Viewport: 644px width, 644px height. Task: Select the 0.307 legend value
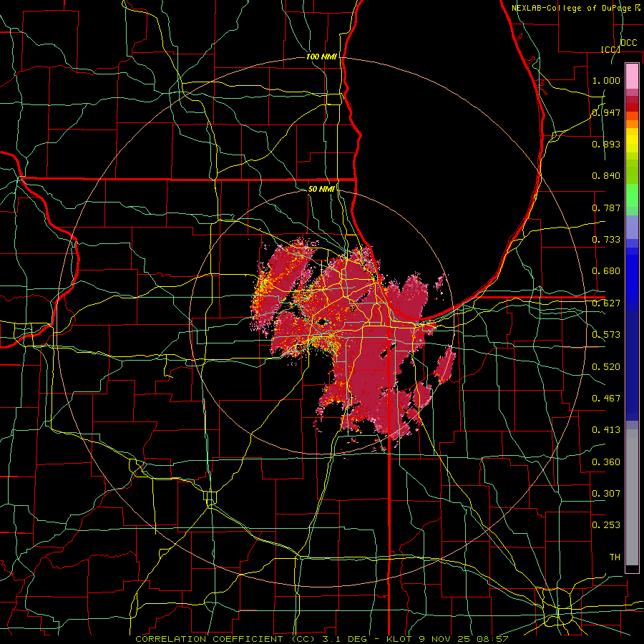[x=606, y=493]
